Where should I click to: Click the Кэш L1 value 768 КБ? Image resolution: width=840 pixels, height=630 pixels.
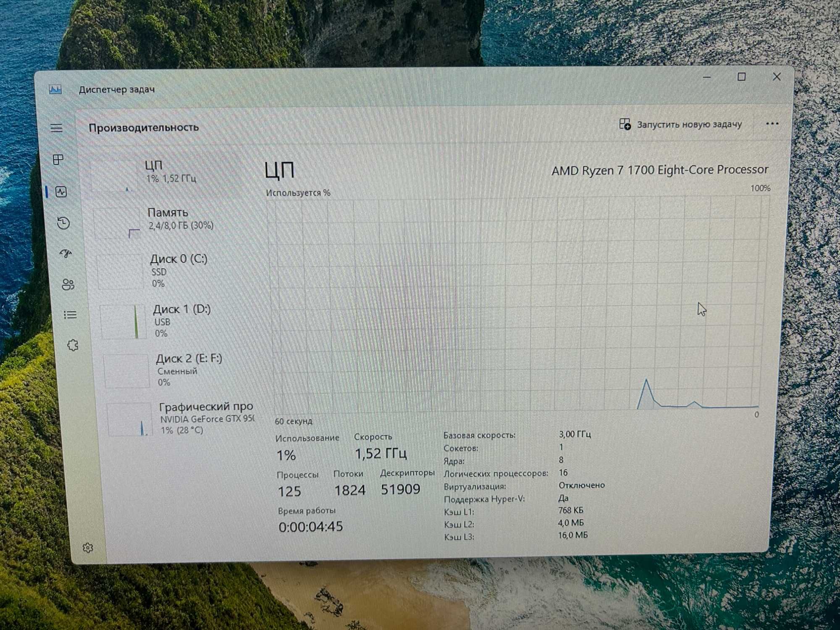pos(570,511)
